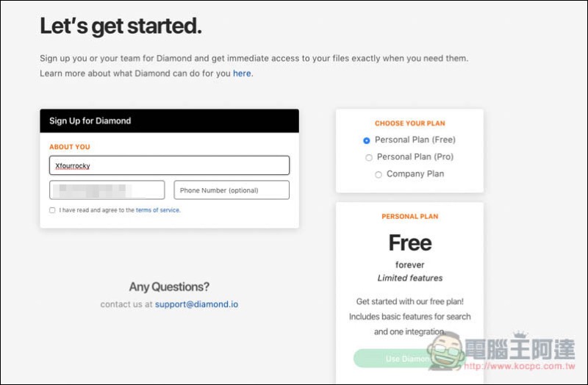Choose the Personal Plan (Pro) radio button
The width and height of the screenshot is (588, 385).
click(x=369, y=158)
